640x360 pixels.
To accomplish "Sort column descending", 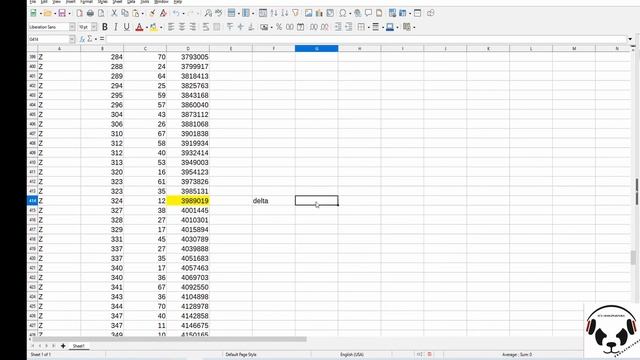I will (284, 13).
